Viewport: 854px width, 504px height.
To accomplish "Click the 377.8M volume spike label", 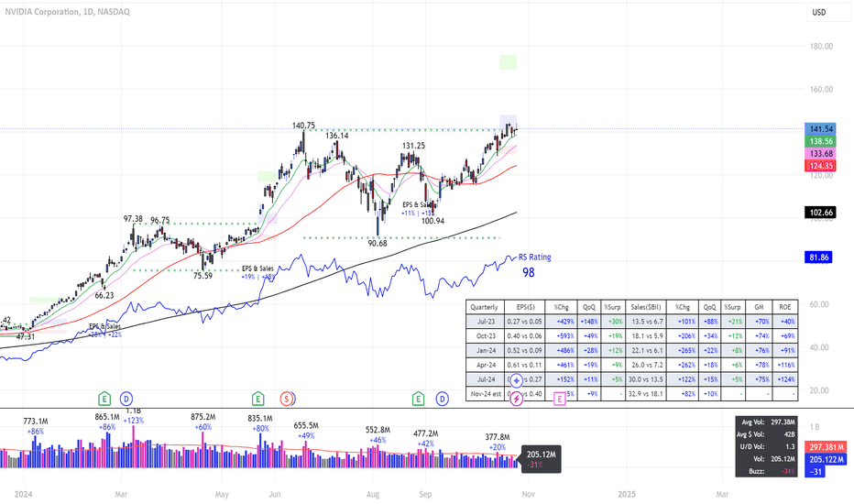I will pyautogui.click(x=498, y=437).
